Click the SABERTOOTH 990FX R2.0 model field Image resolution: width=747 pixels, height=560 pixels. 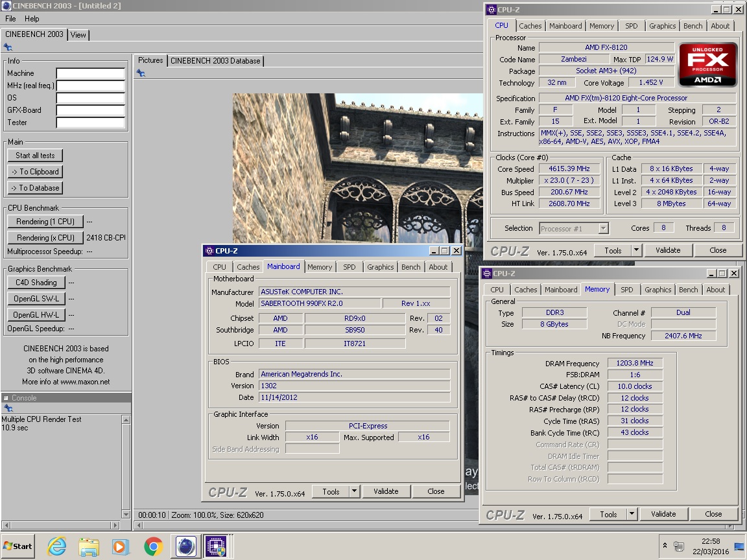319,303
